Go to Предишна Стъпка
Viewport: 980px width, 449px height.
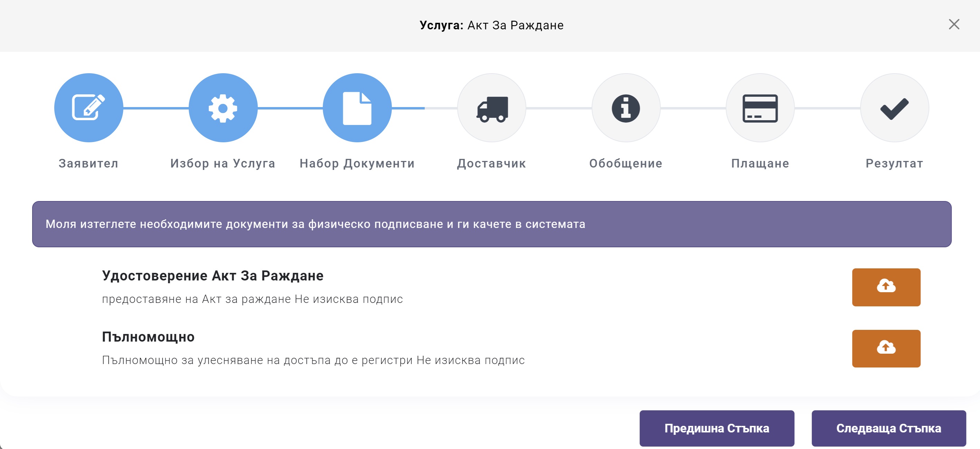[x=716, y=428]
